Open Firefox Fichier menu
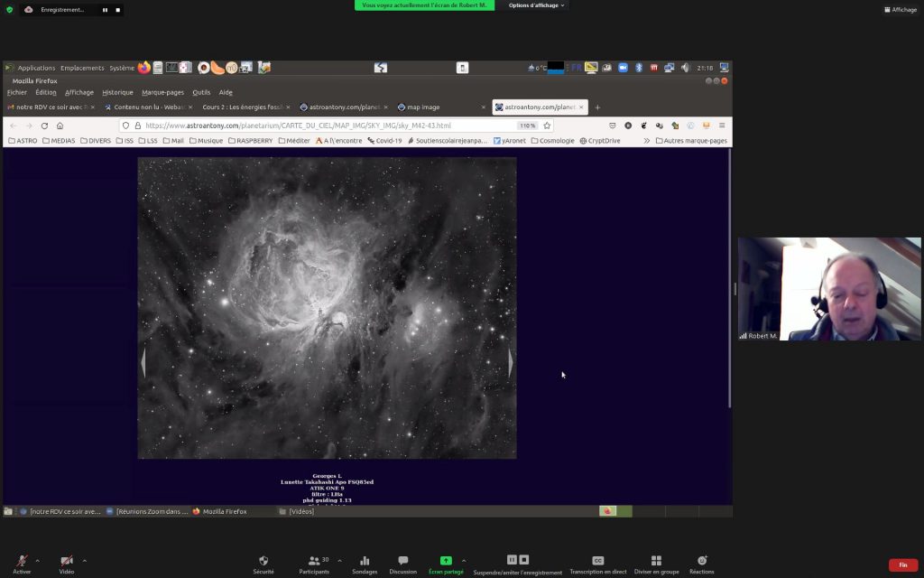 [17, 93]
